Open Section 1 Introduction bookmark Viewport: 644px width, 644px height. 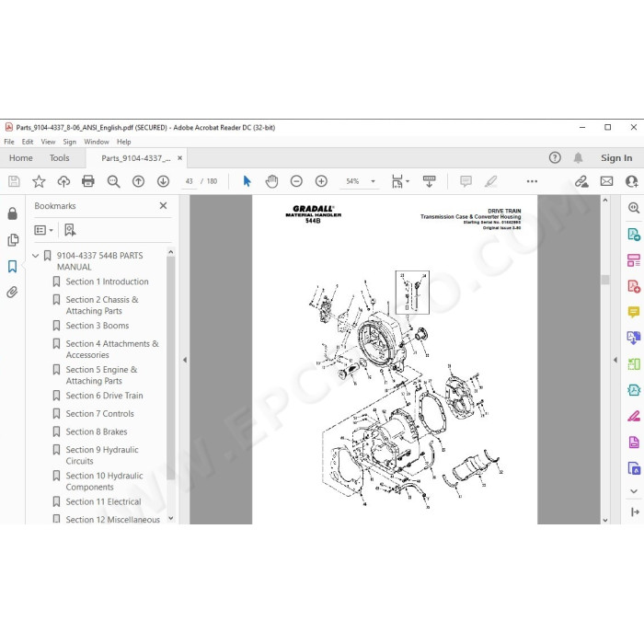tap(108, 282)
